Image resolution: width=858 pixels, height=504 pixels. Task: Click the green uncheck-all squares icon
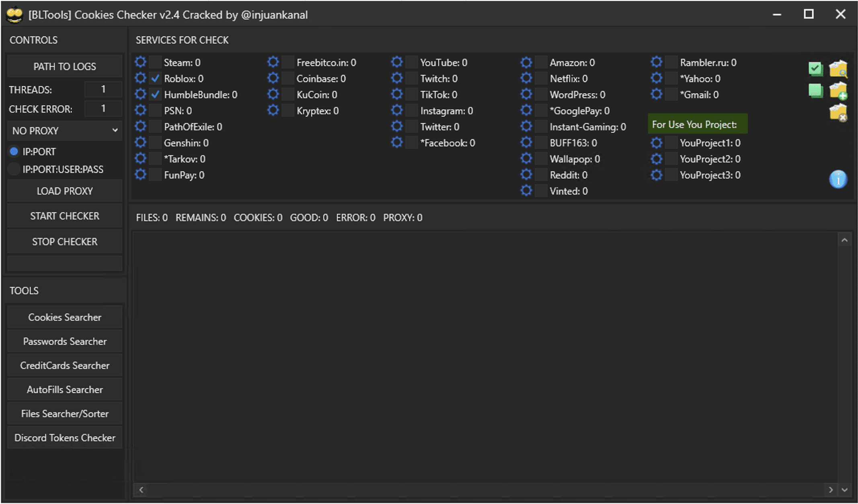[815, 90]
